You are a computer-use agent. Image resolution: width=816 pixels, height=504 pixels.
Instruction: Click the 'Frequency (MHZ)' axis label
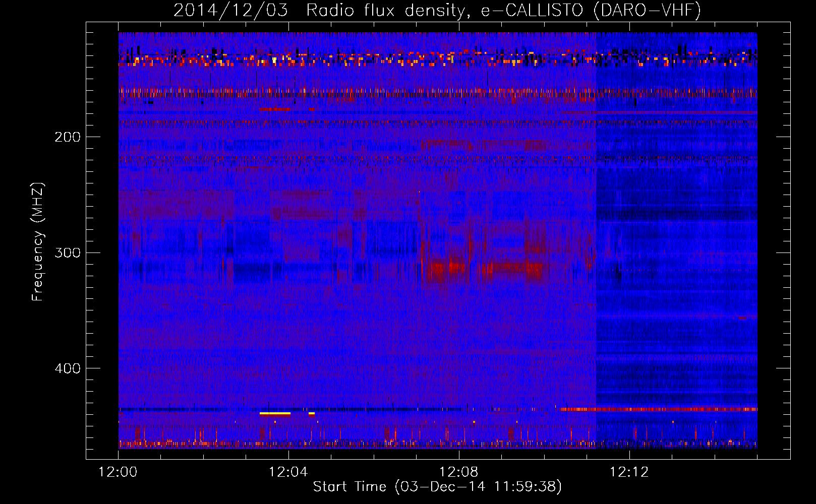coord(38,242)
